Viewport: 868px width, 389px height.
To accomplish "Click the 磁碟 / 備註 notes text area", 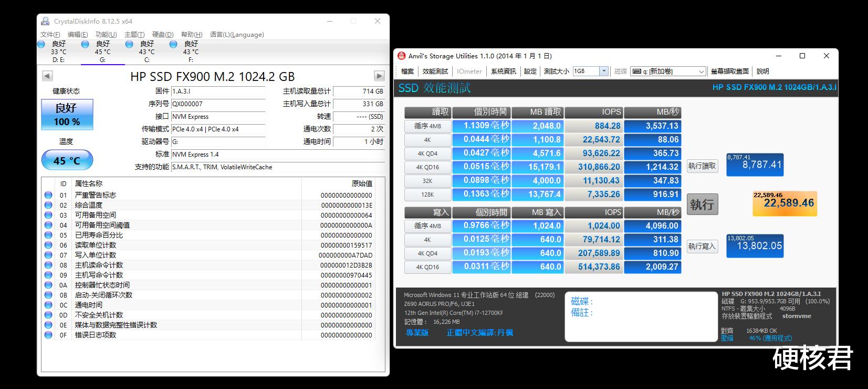I will click(x=641, y=317).
